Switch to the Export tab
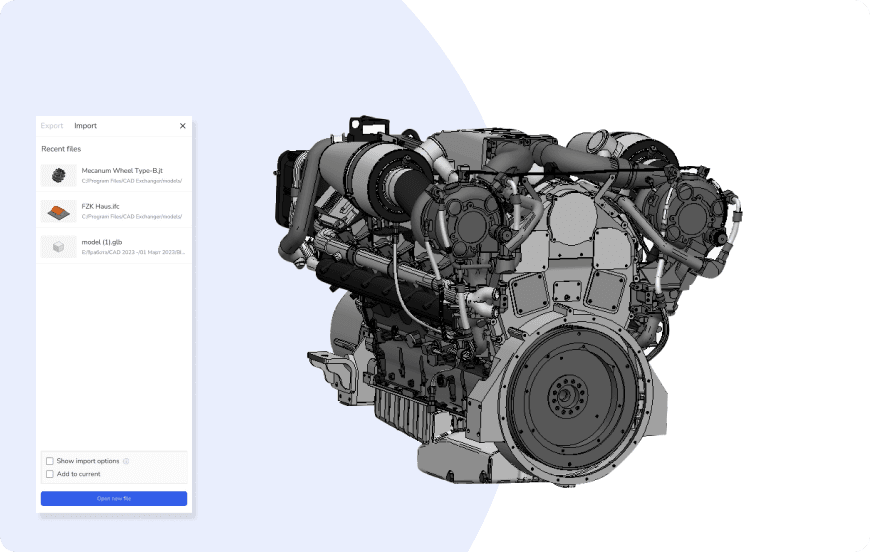 [x=52, y=126]
